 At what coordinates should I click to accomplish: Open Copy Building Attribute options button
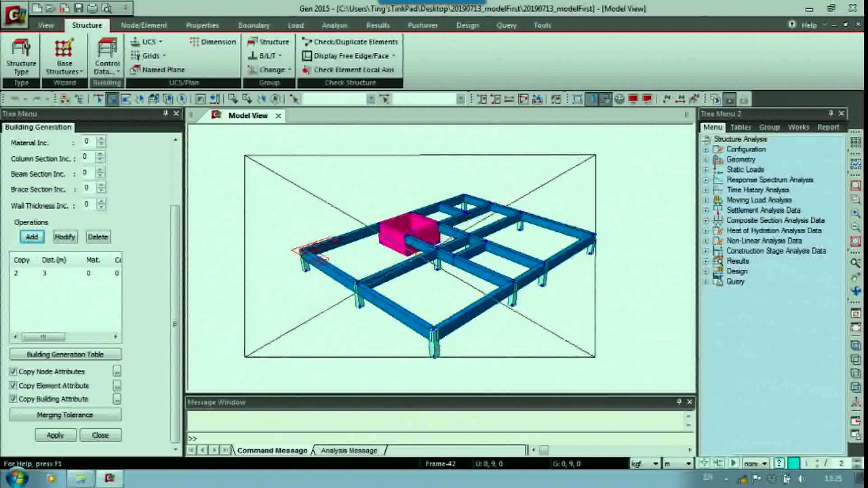click(117, 399)
